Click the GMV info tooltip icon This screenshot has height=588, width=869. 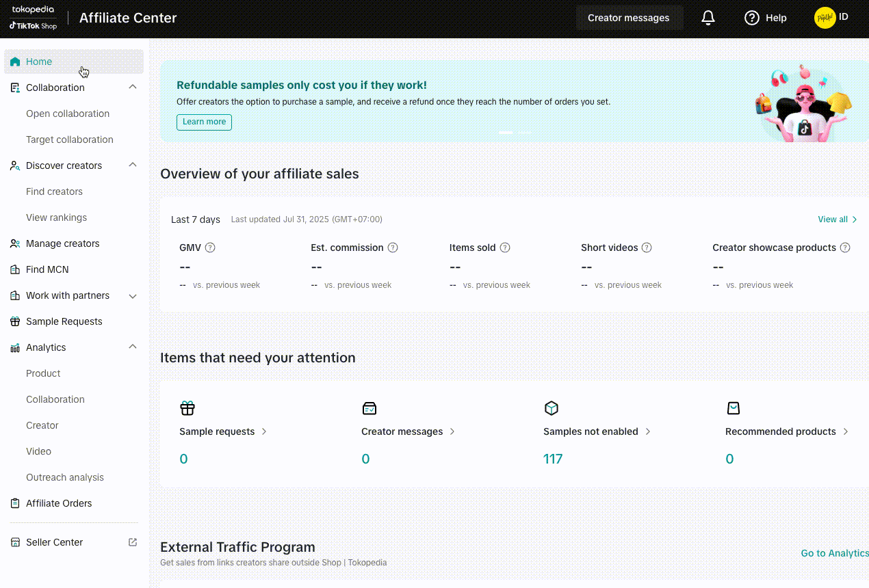(210, 248)
